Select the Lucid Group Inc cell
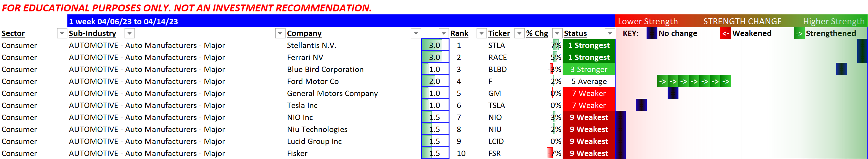The height and width of the screenshot is (159, 868). click(x=314, y=142)
